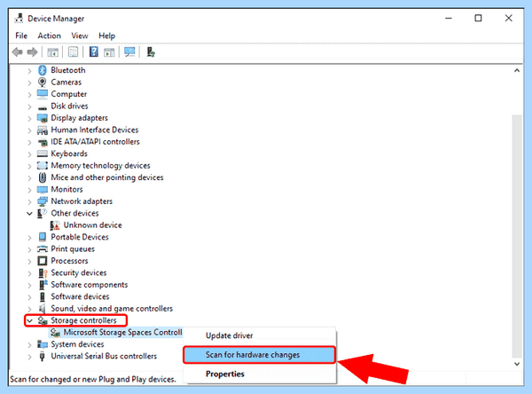Open the Help toolbar icon with question mark
The width and height of the screenshot is (532, 394).
(94, 52)
